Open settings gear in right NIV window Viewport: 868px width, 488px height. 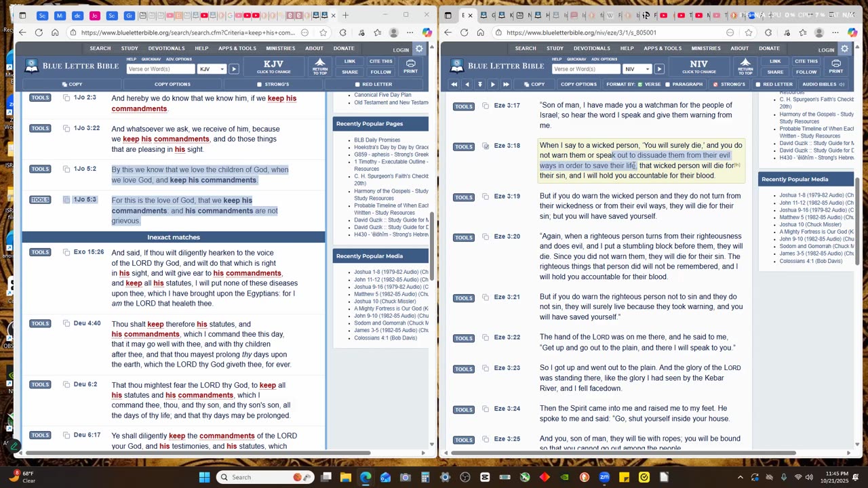pos(844,49)
